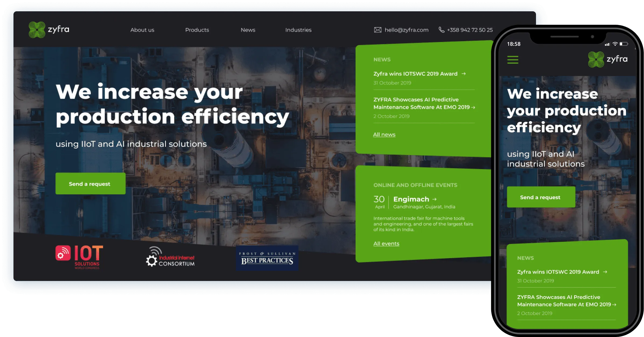Click arrow after desktop EMO 2019 headline
The height and width of the screenshot is (337, 644).
coord(473,107)
